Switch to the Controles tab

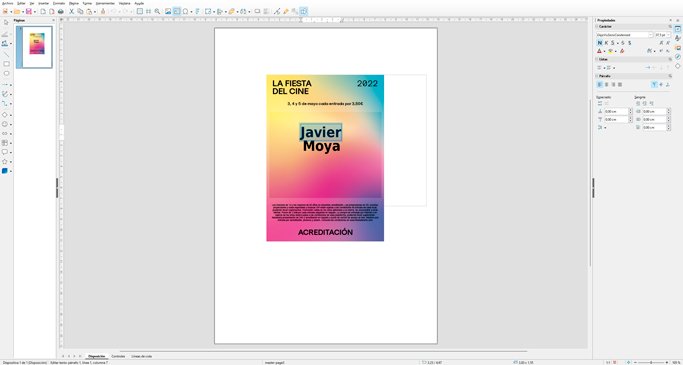[x=118, y=356]
